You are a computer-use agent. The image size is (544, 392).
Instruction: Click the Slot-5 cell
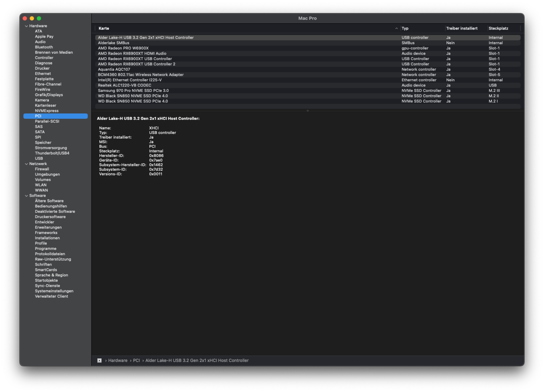point(494,75)
